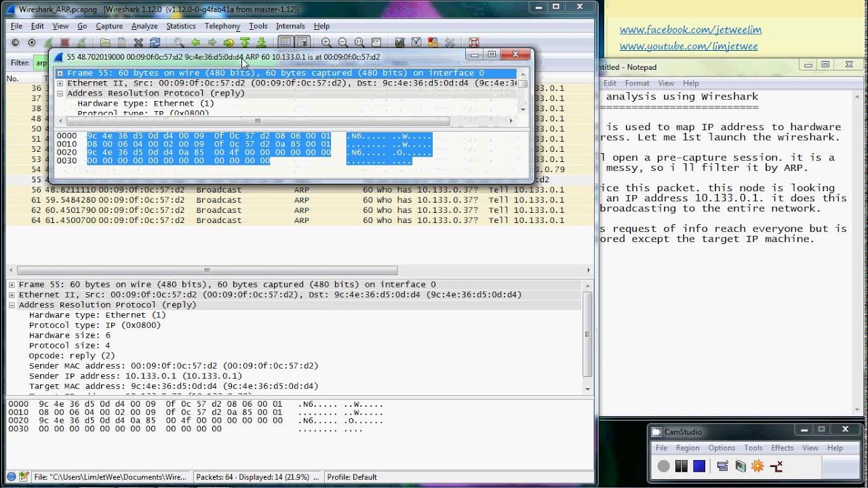Click CamStudio record button
This screenshot has height=488, width=868.
coord(663,466)
